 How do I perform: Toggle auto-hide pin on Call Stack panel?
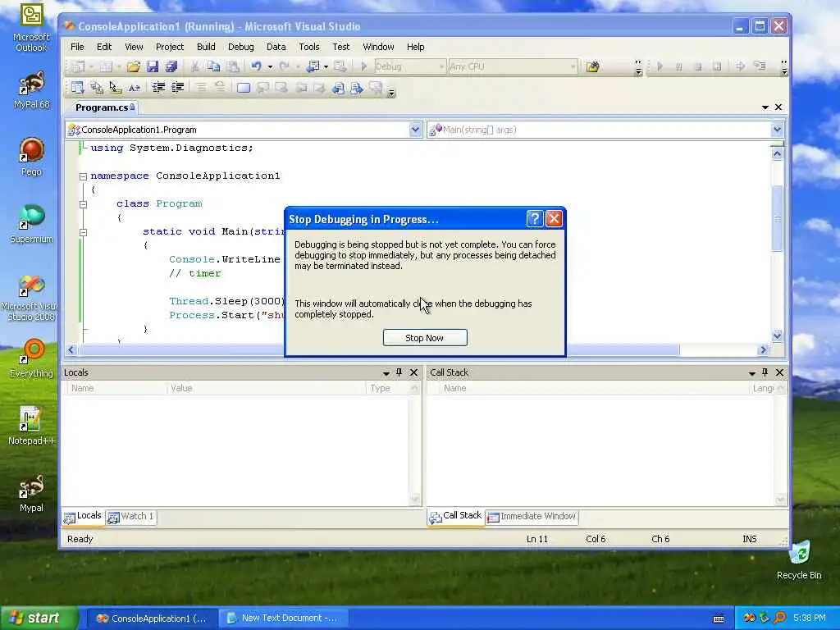765,372
